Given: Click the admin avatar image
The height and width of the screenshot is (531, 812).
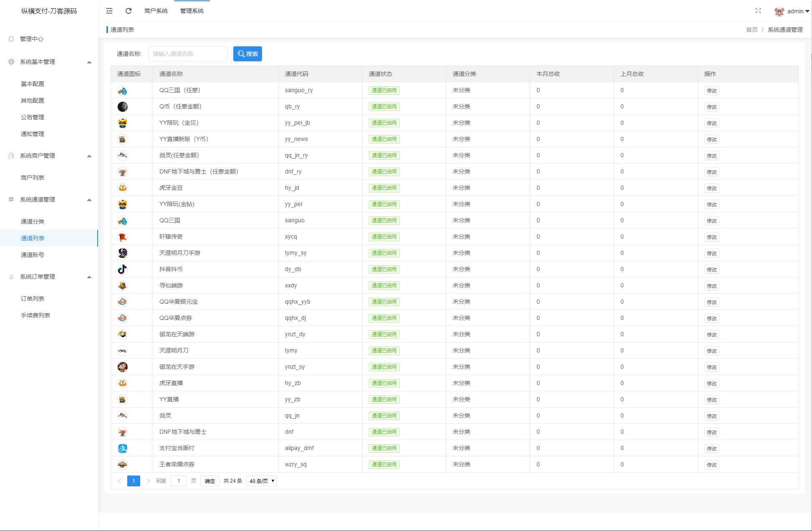Looking at the screenshot, I should (x=779, y=12).
